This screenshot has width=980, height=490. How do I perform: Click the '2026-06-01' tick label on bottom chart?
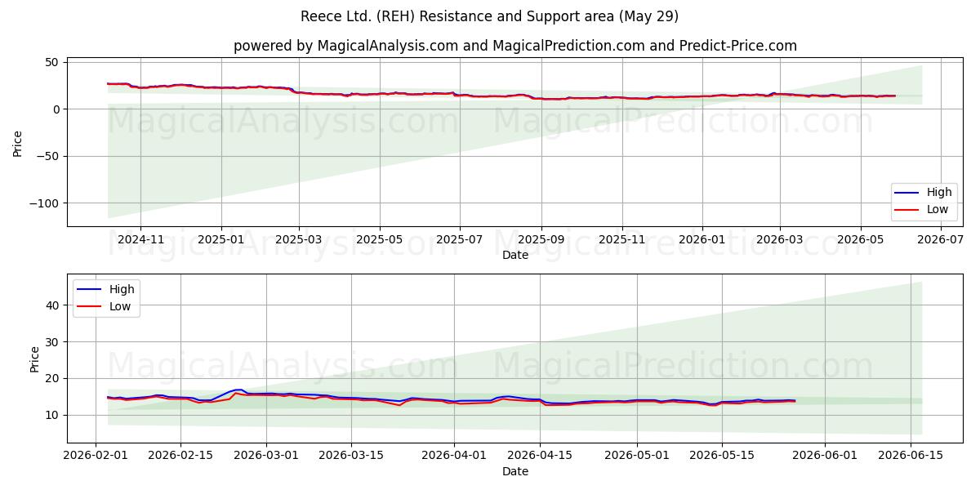(824, 456)
